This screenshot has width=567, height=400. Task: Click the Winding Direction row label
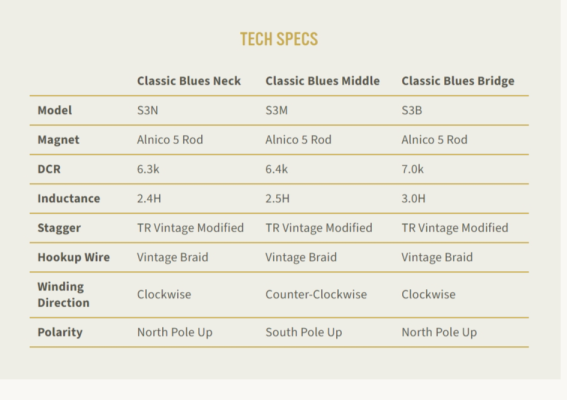pos(63,294)
